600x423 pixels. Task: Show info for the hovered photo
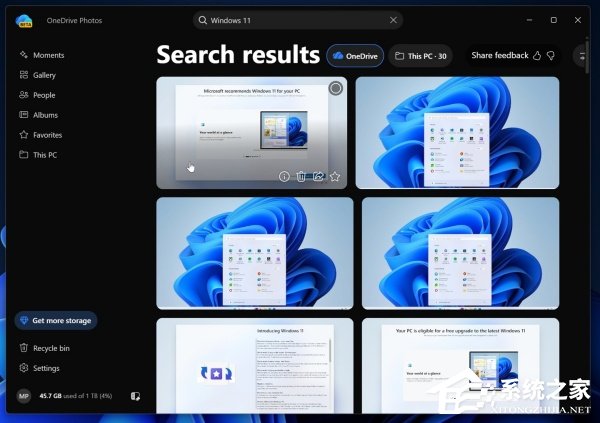coord(284,176)
